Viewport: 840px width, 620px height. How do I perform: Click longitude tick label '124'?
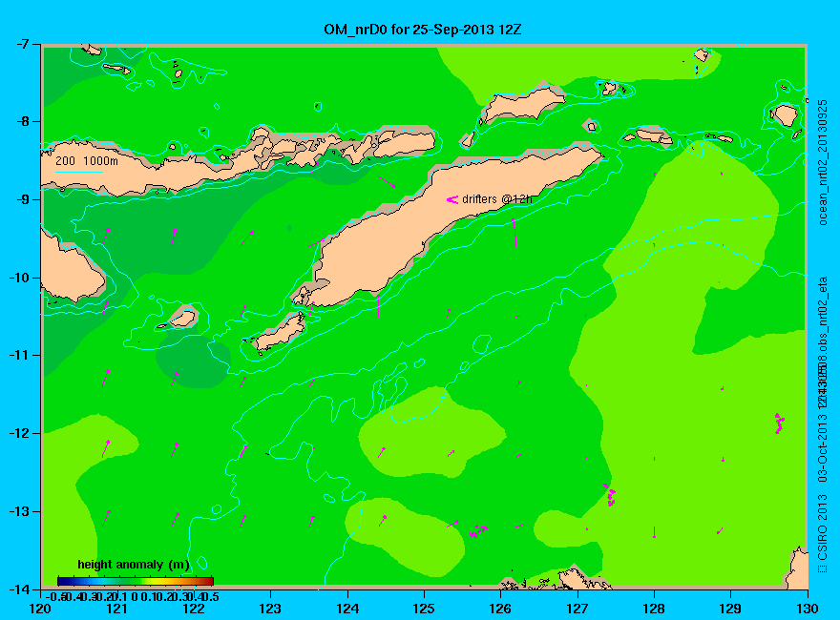pyautogui.click(x=347, y=609)
